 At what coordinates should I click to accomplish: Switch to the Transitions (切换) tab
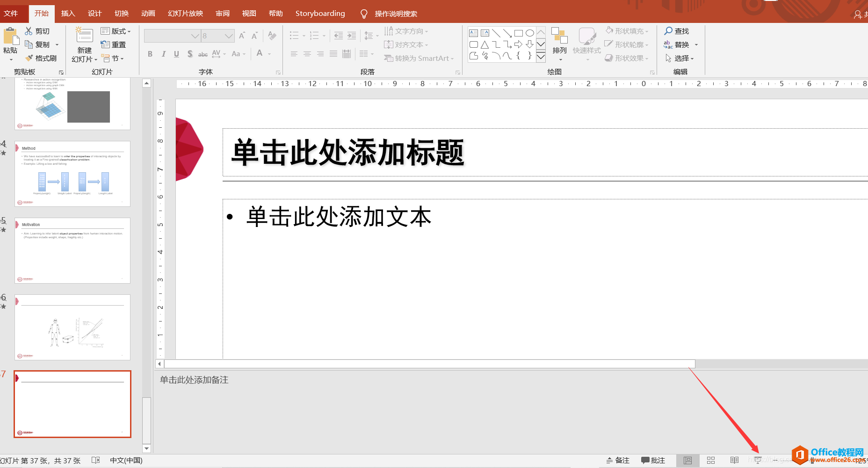pyautogui.click(x=122, y=14)
